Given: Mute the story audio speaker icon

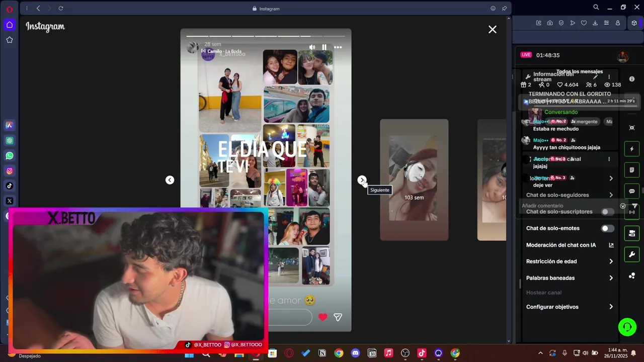Looking at the screenshot, I should (x=312, y=47).
